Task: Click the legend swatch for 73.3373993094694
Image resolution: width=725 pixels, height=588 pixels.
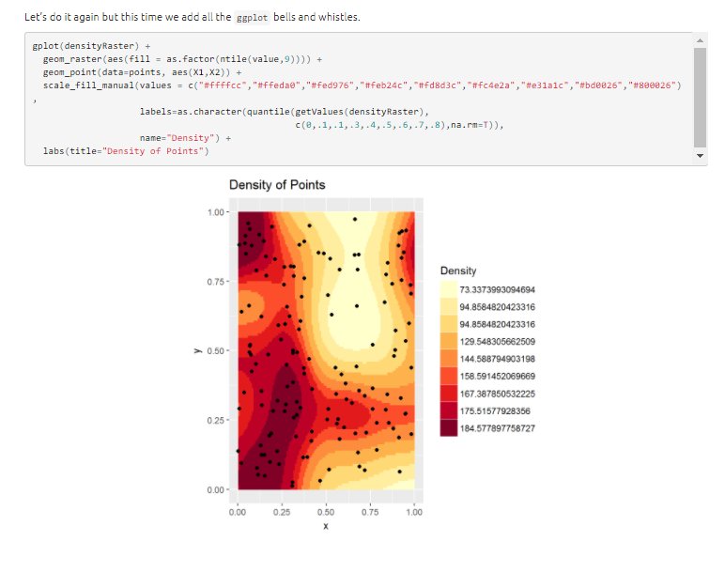Action: tap(449, 289)
